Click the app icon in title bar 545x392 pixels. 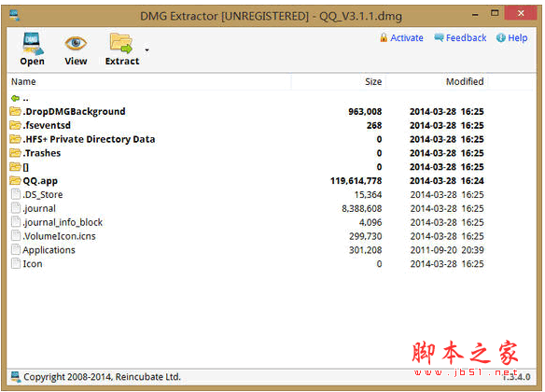(15, 15)
